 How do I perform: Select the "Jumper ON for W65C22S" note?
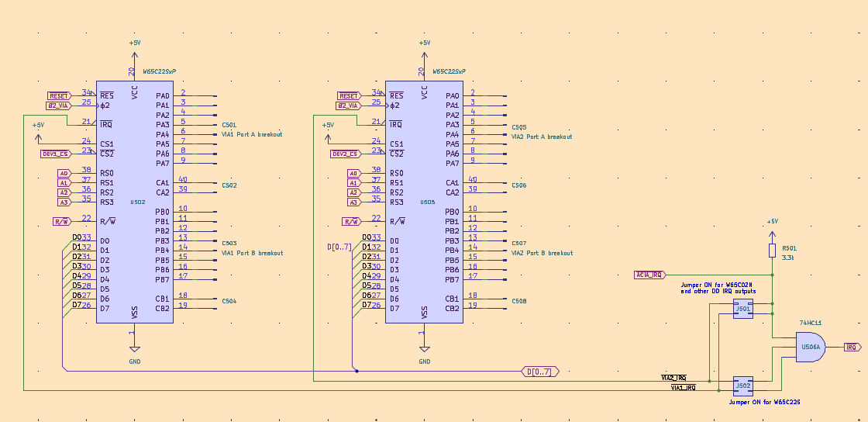pos(764,403)
